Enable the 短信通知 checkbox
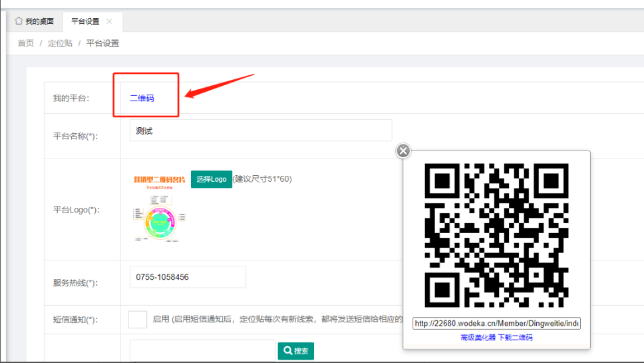This screenshot has width=644, height=363. click(138, 320)
